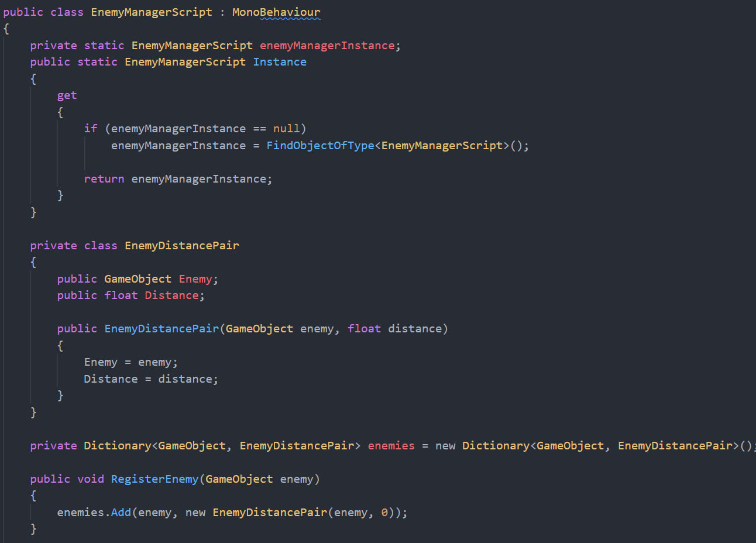
Task: Click the 'if' keyword in the getter
Action: click(x=91, y=129)
